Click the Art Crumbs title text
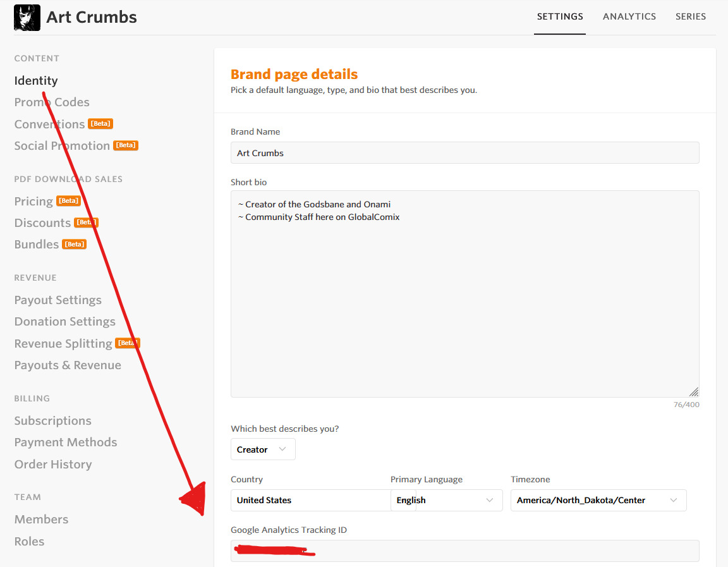This screenshot has height=567, width=728. pyautogui.click(x=92, y=18)
